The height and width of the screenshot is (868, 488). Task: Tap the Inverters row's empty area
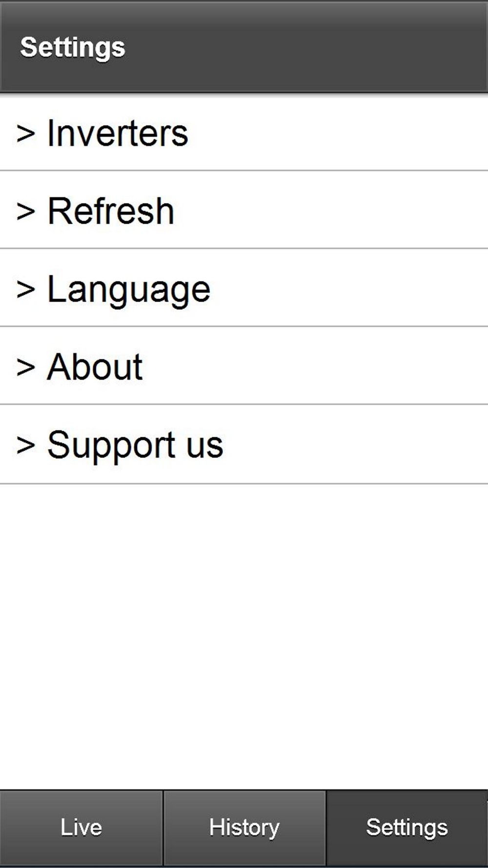coord(342,133)
